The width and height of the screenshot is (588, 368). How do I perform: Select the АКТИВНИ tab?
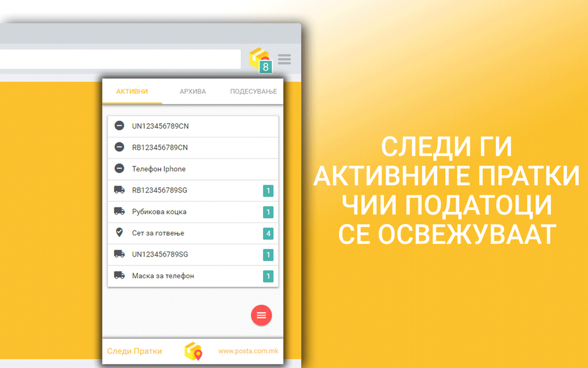[132, 91]
